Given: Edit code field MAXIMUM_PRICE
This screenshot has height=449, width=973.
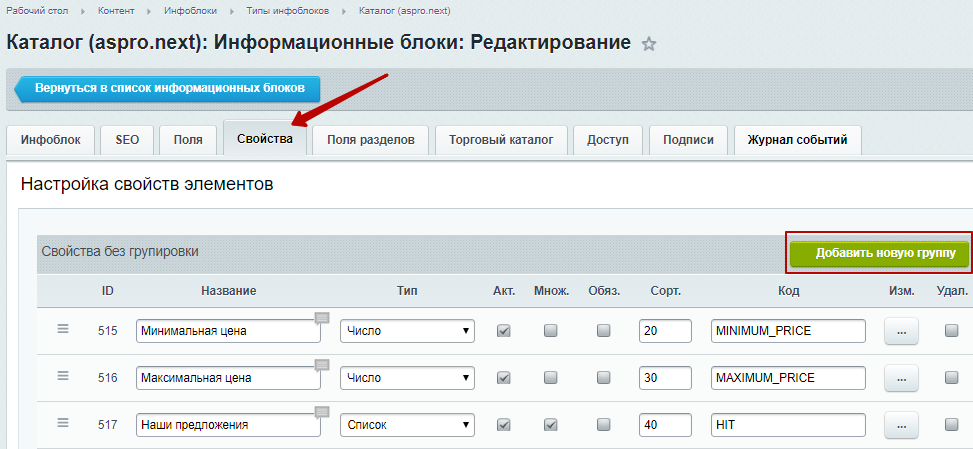Looking at the screenshot, I should click(x=788, y=378).
